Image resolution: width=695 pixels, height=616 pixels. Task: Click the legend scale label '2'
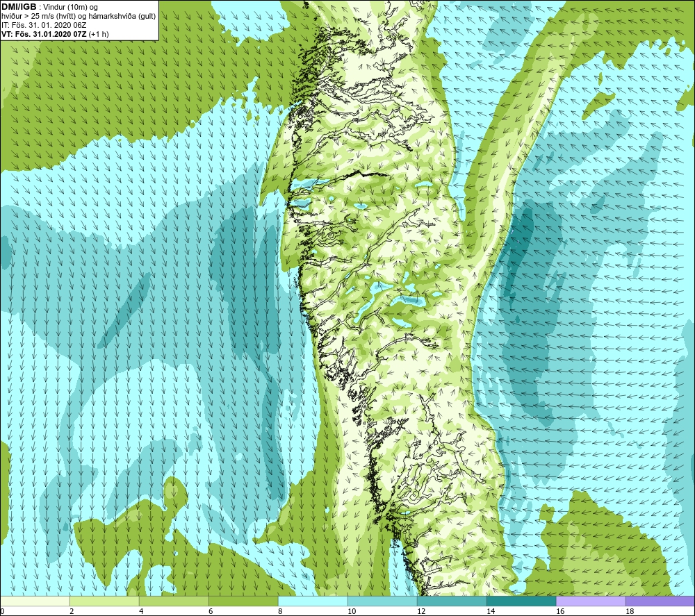click(72, 612)
